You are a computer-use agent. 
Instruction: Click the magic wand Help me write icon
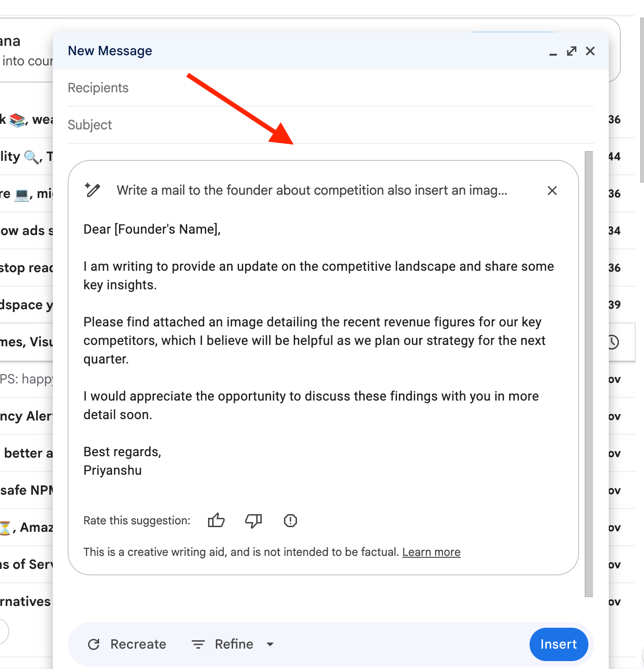pos(92,190)
